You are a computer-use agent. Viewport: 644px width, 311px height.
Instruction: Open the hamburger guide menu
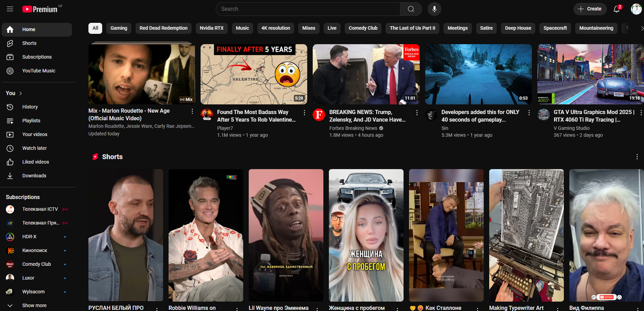click(10, 9)
